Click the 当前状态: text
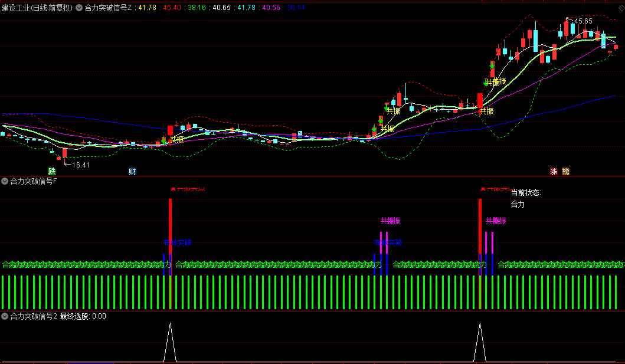The image size is (625, 364). (526, 192)
